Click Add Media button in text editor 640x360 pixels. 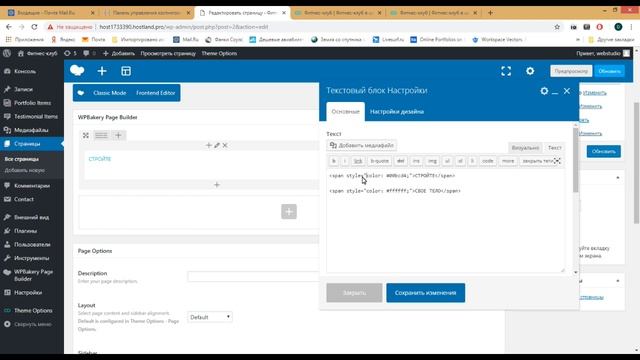[x=362, y=145]
